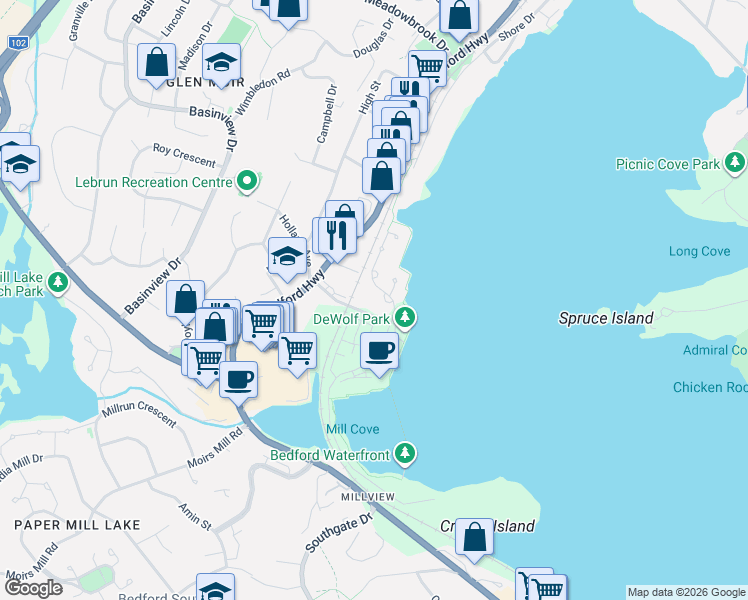Click the large shopping bag marker below High St

pos(381,179)
